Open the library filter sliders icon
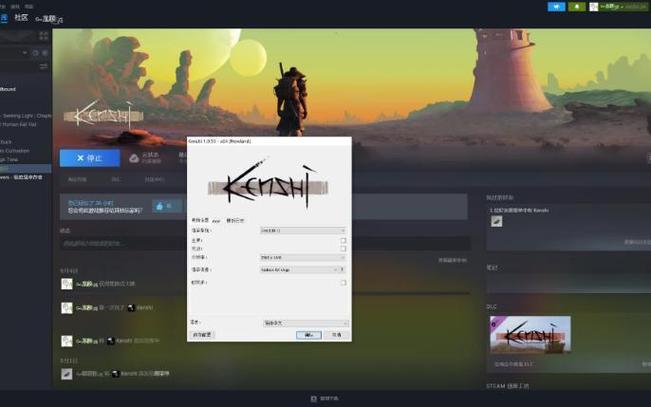 [43, 66]
